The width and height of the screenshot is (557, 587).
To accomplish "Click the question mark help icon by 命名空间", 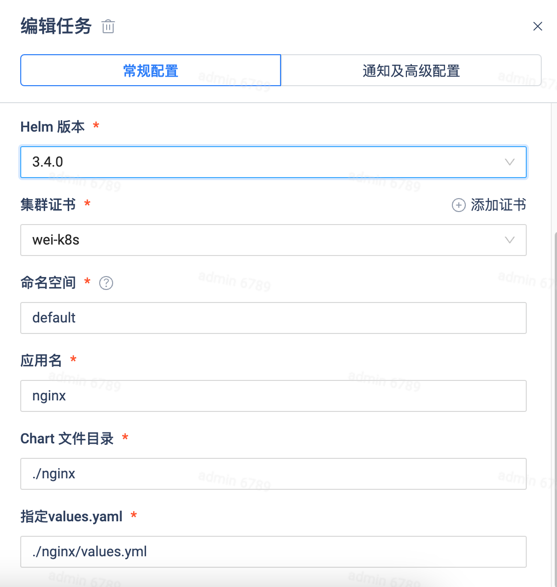I will click(106, 283).
